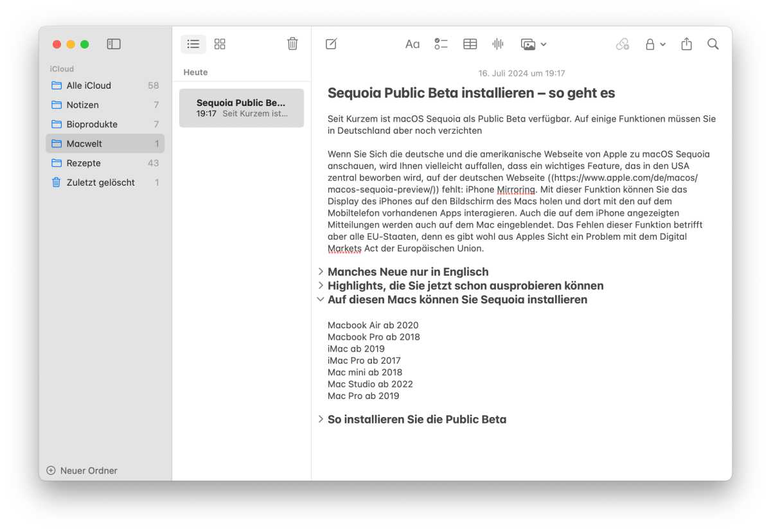Screen dimensions: 771x532
Task: Collapse Auf diesen Macs section chevron
Action: click(x=321, y=299)
